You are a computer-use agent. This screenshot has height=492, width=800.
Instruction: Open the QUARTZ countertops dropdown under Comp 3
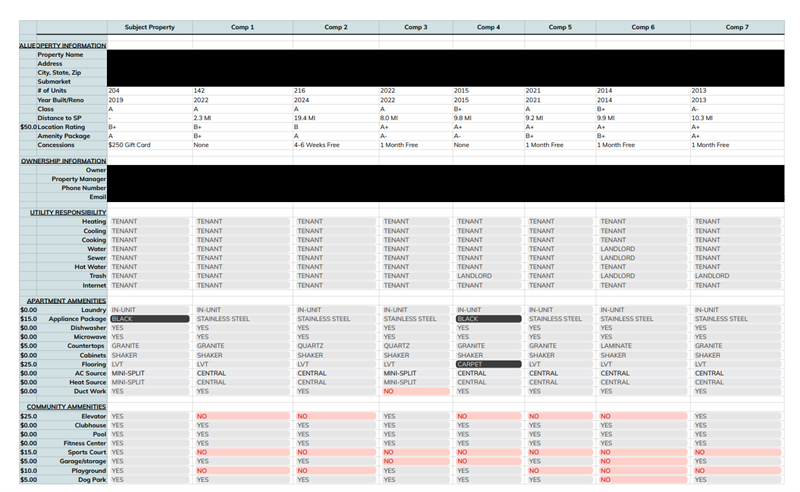pyautogui.click(x=415, y=346)
